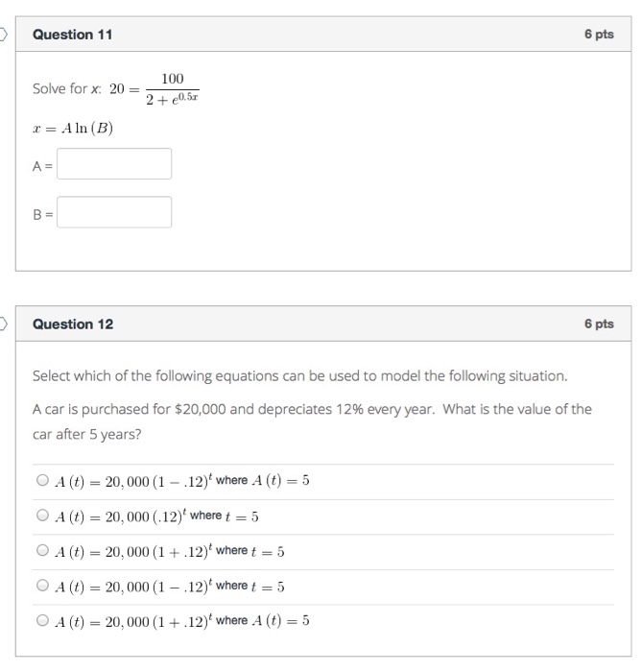Click the Question 11 heading
642x672 pixels.
tap(72, 35)
